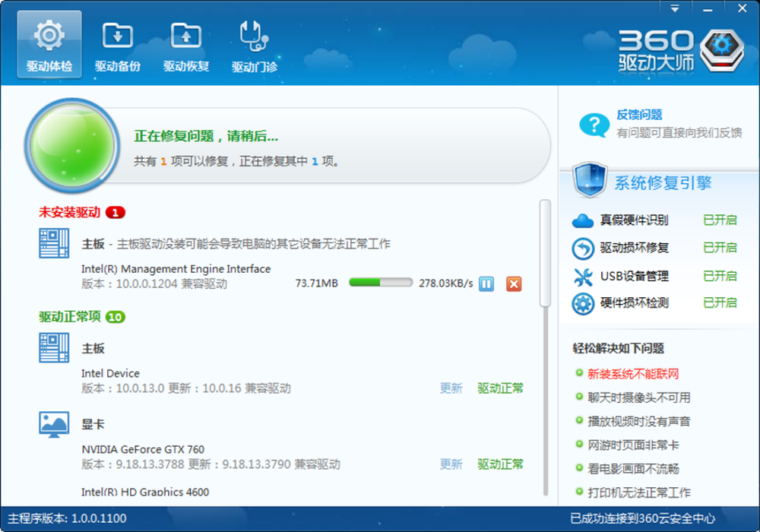Minimize the 360驱动大师 window
760x532 pixels.
(708, 8)
